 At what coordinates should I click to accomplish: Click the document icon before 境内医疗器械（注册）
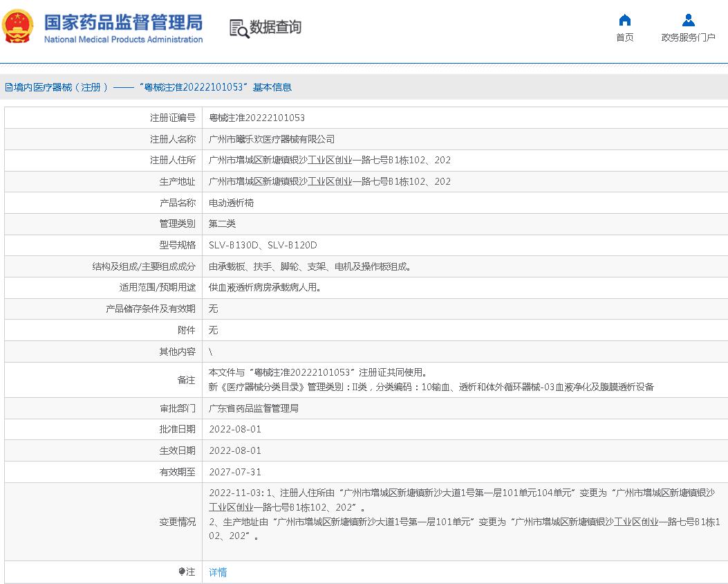click(8, 86)
